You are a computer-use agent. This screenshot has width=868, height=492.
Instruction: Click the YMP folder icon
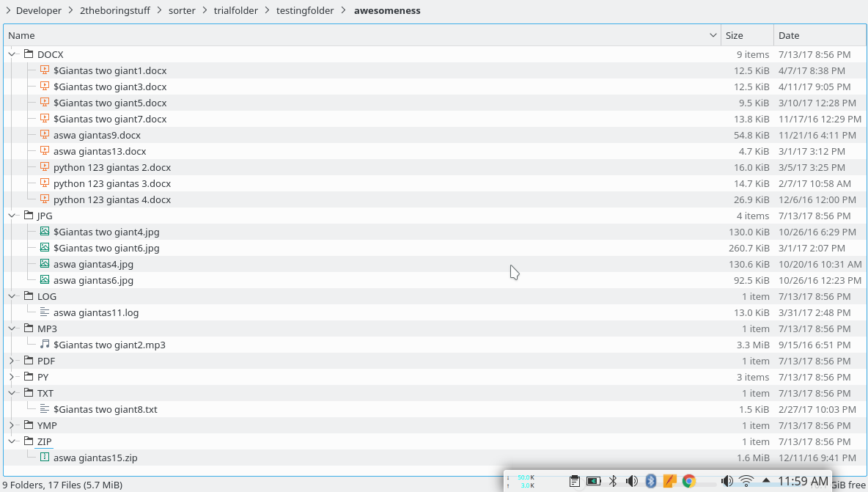click(x=29, y=425)
